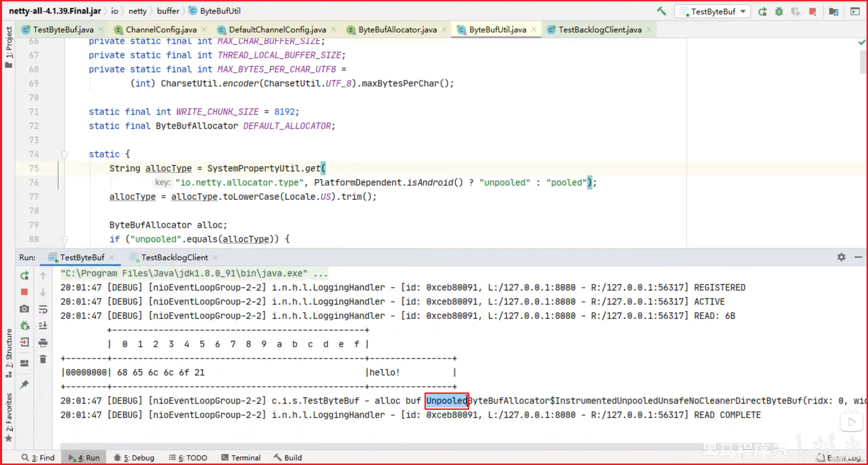Switch to TestByteBuf.java editor tab
This screenshot has height=465, width=868.
[x=63, y=30]
